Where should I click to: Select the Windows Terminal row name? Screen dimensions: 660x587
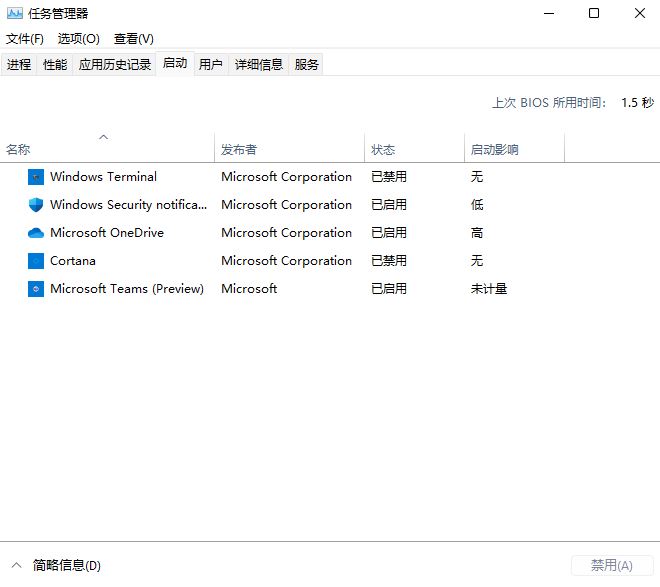(x=103, y=177)
